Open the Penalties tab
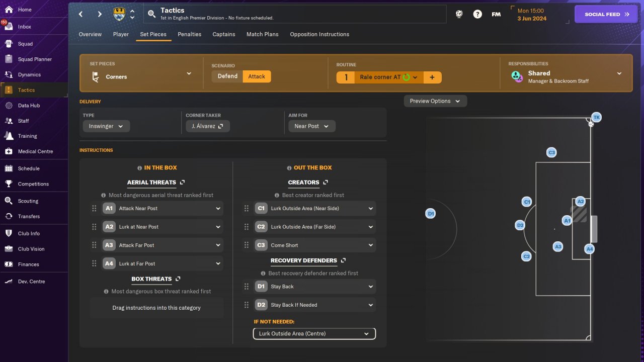The width and height of the screenshot is (644, 362). coord(190,34)
